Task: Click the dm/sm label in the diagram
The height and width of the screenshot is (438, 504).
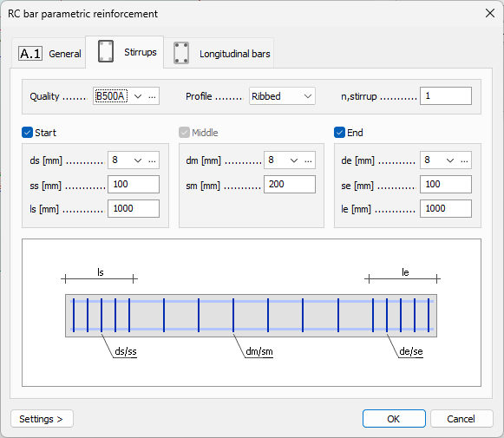Action: click(259, 351)
